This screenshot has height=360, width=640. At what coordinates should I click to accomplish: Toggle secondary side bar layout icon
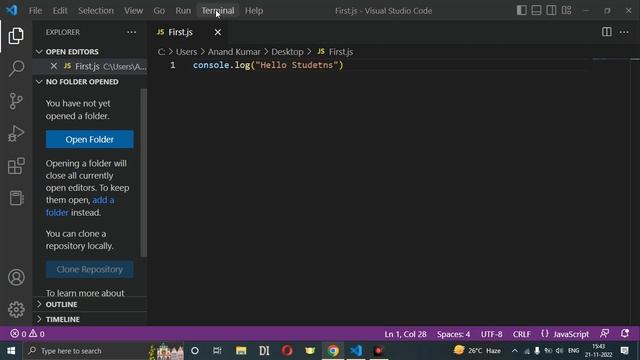pos(551,10)
